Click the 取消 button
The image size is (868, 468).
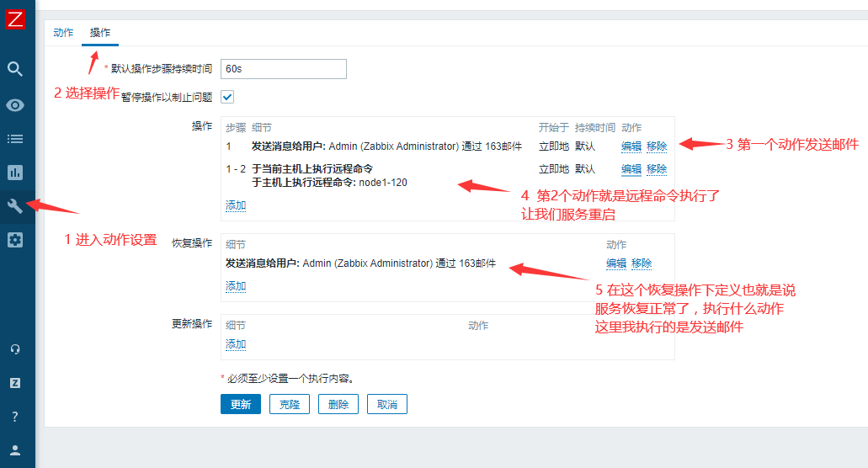tap(387, 404)
